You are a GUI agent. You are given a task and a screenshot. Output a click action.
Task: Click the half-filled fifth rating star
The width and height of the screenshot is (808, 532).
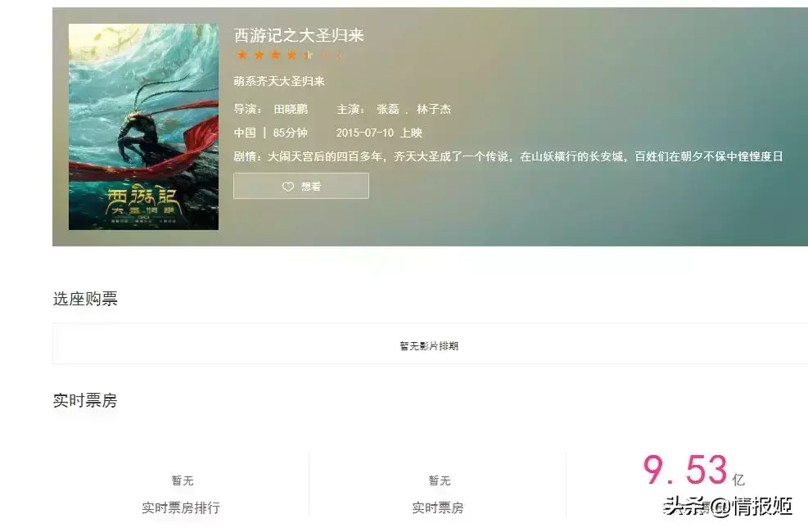click(308, 55)
